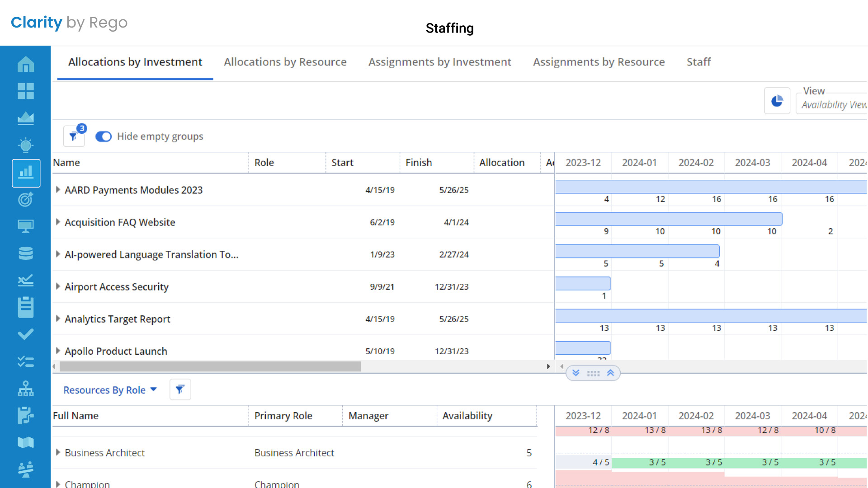Screen dimensions: 868x488
Task: Click the Resources By Role filter icon
Action: point(180,389)
